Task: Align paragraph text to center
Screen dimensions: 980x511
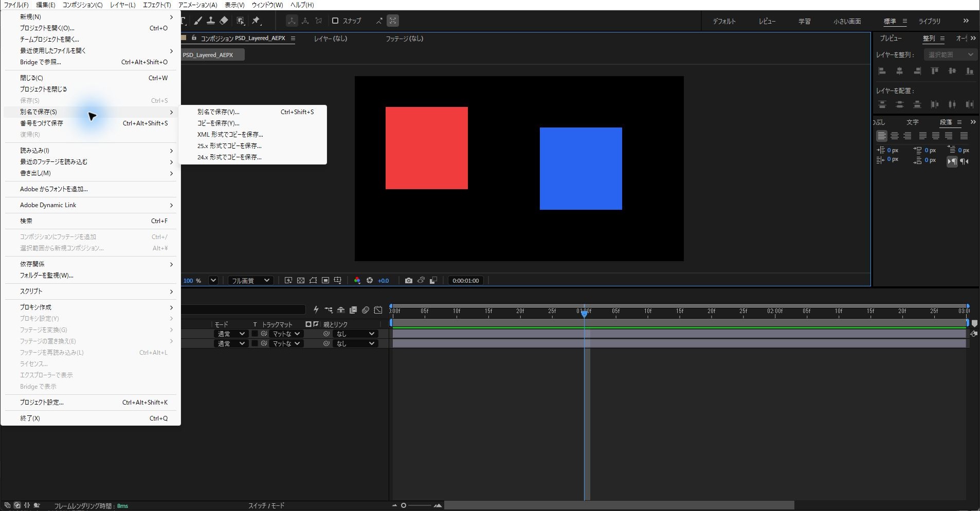Action: click(x=895, y=136)
